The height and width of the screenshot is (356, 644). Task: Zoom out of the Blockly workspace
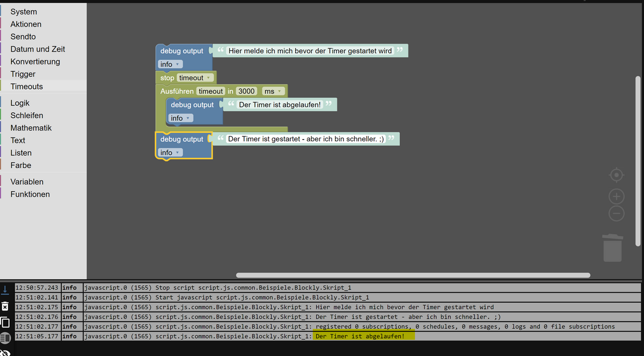(x=616, y=213)
